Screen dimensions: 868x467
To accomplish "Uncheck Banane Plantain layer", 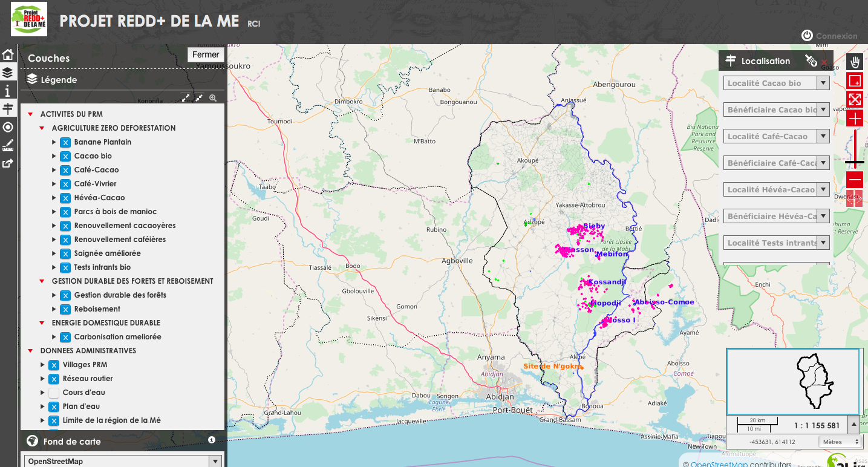I will tap(65, 143).
